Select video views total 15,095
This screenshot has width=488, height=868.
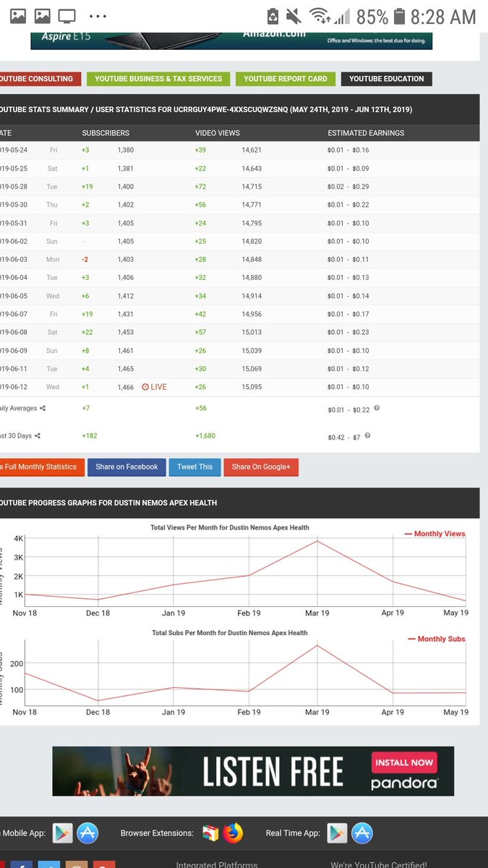252,387
